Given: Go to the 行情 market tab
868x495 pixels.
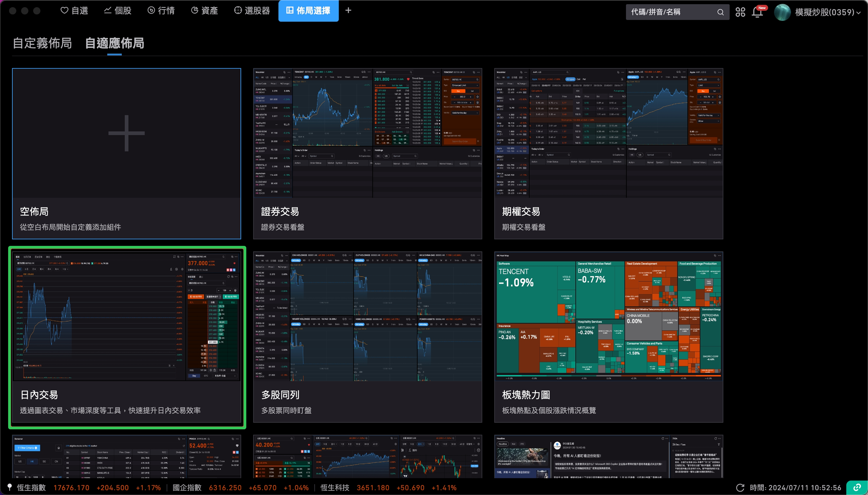Looking at the screenshot, I should [161, 11].
